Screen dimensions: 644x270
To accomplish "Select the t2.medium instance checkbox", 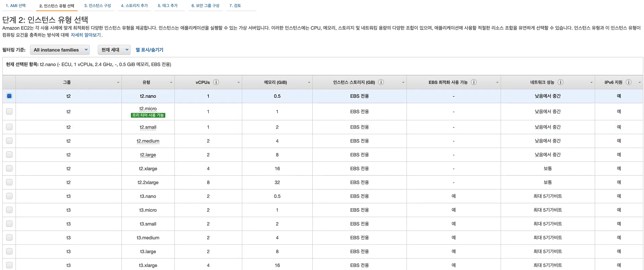I will click(x=9, y=141).
